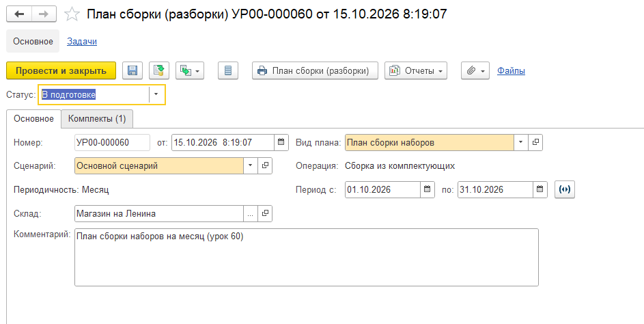
Task: Click the Статус field В подготовке
Action: pyautogui.click(x=94, y=94)
